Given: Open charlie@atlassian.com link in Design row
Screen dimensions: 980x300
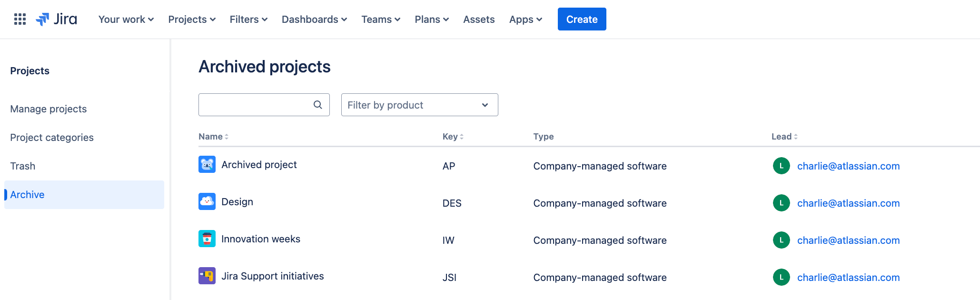Looking at the screenshot, I should click(x=849, y=203).
